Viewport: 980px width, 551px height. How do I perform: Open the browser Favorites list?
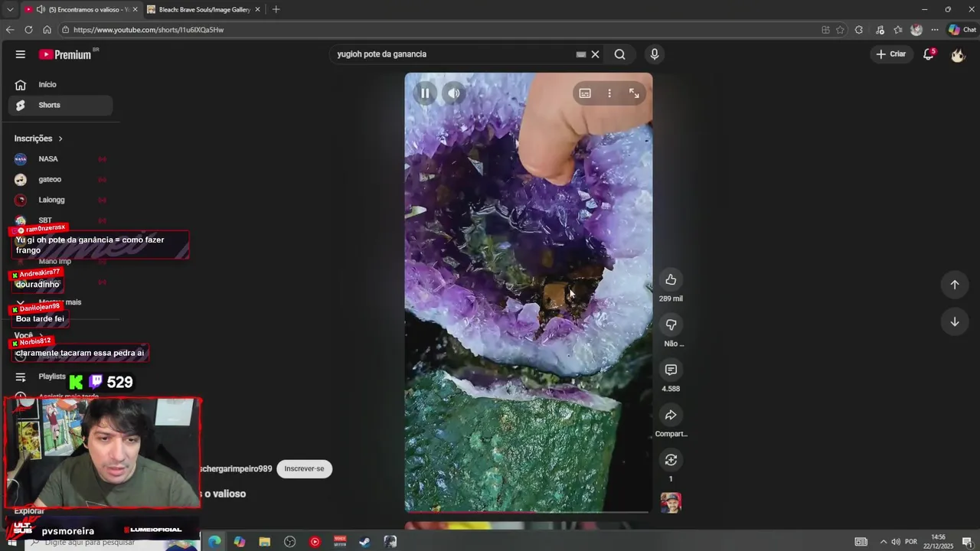pyautogui.click(x=898, y=30)
